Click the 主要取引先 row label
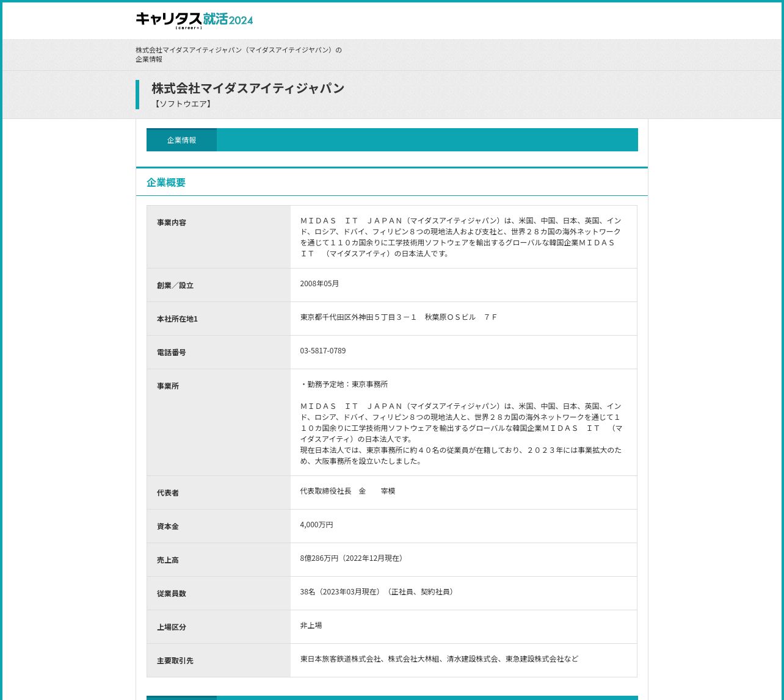The width and height of the screenshot is (784, 700). coord(175,661)
